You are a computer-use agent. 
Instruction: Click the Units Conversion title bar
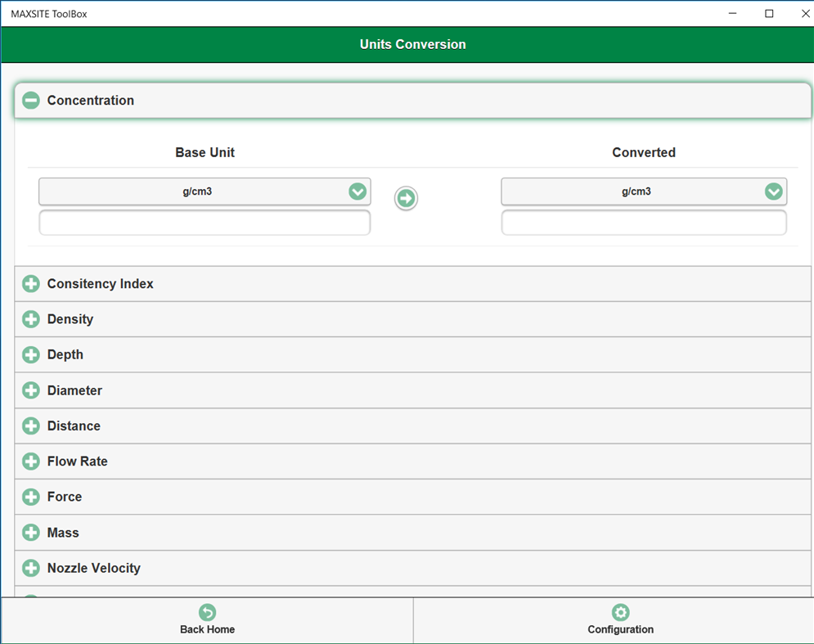412,44
